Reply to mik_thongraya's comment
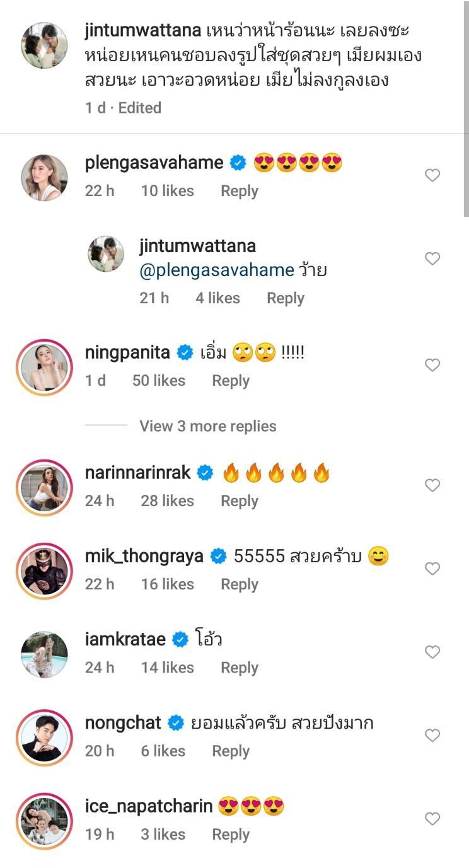469x868 pixels. 239,584
